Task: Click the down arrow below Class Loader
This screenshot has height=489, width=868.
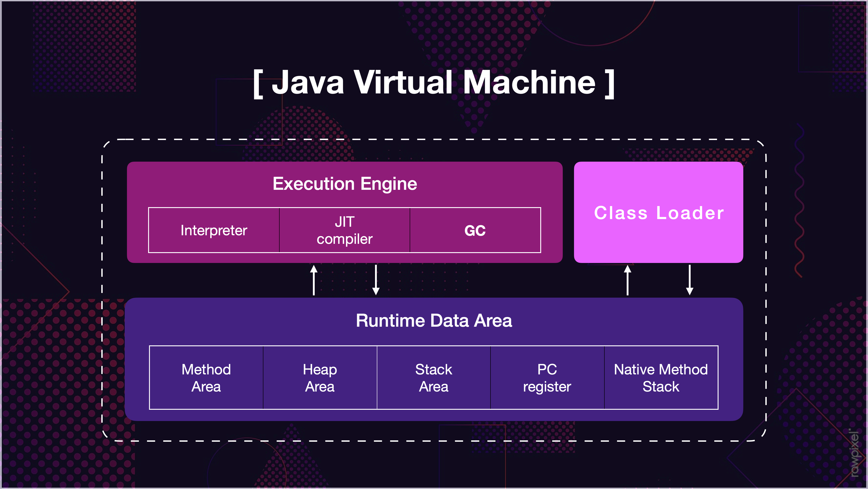Action: coord(689,280)
